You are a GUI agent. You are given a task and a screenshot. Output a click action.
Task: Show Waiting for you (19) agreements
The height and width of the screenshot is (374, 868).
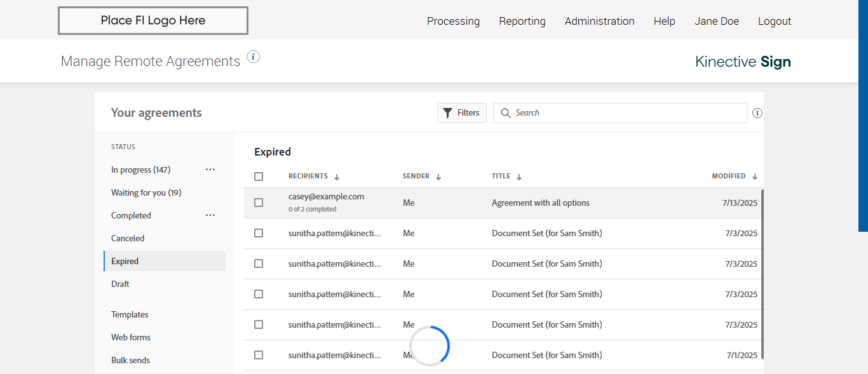[x=146, y=192]
